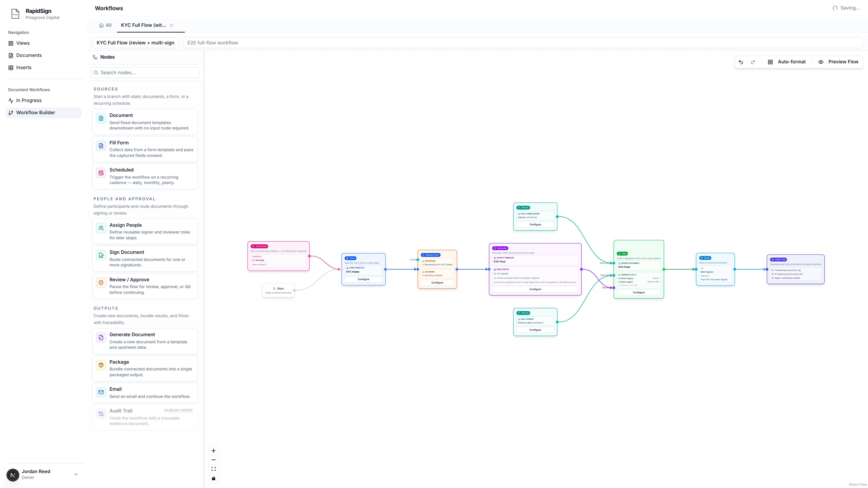Fit the flow to view
Viewport: 868px width, 488px height.
213,469
